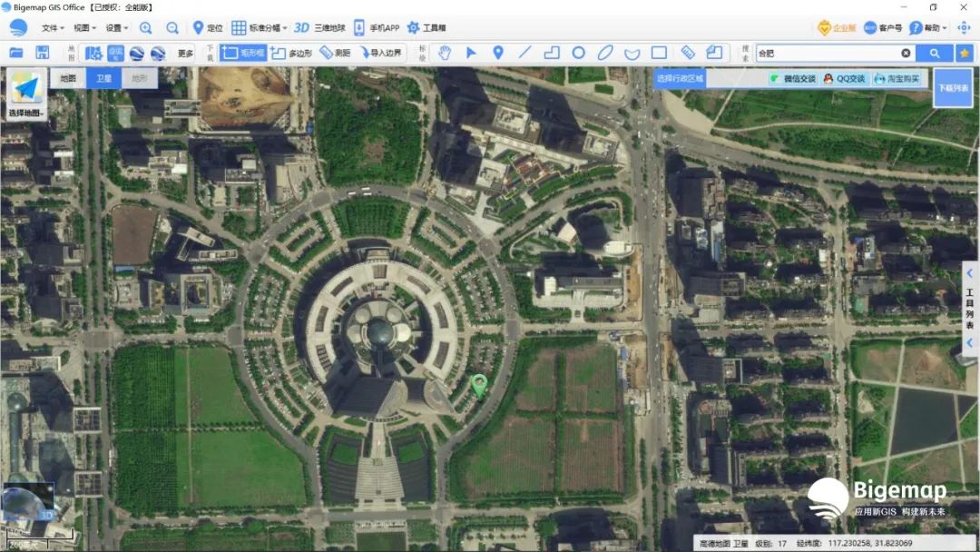Click the fullscreen target icon at top right
The width and height of the screenshot is (980, 552).
[x=964, y=27]
